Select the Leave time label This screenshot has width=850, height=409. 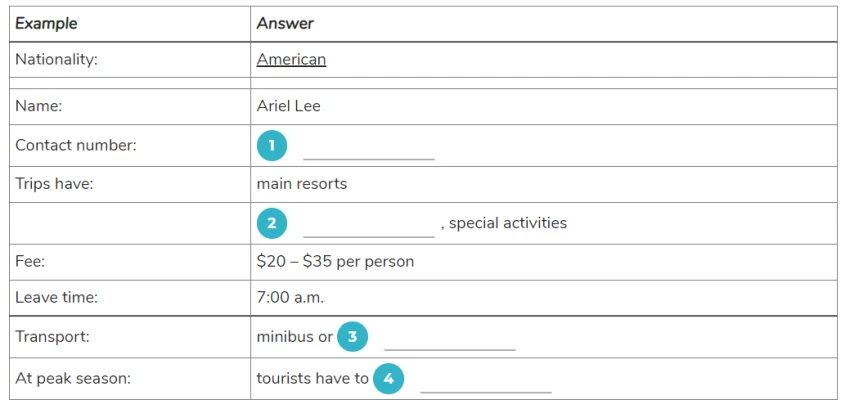tap(56, 298)
